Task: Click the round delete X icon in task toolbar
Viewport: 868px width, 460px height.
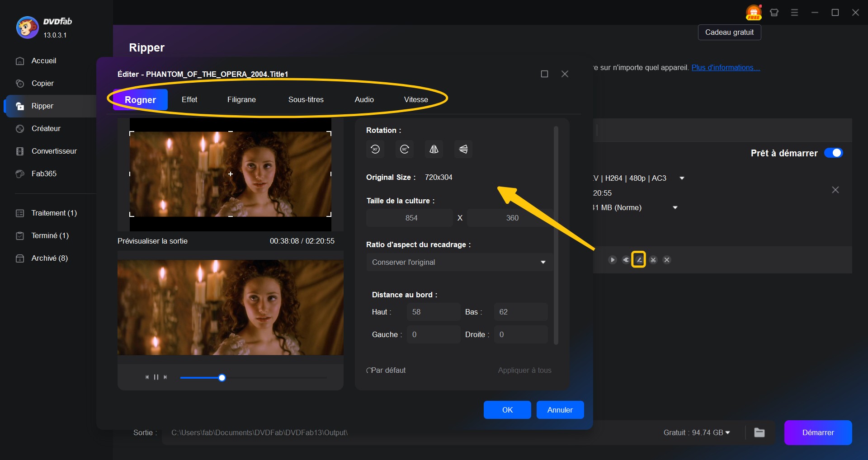Action: [666, 260]
